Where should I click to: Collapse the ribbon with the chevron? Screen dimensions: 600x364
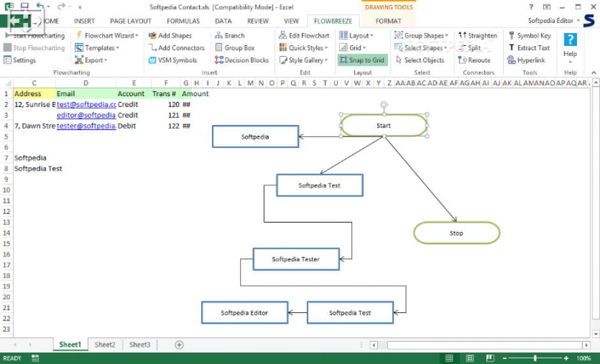coord(594,73)
